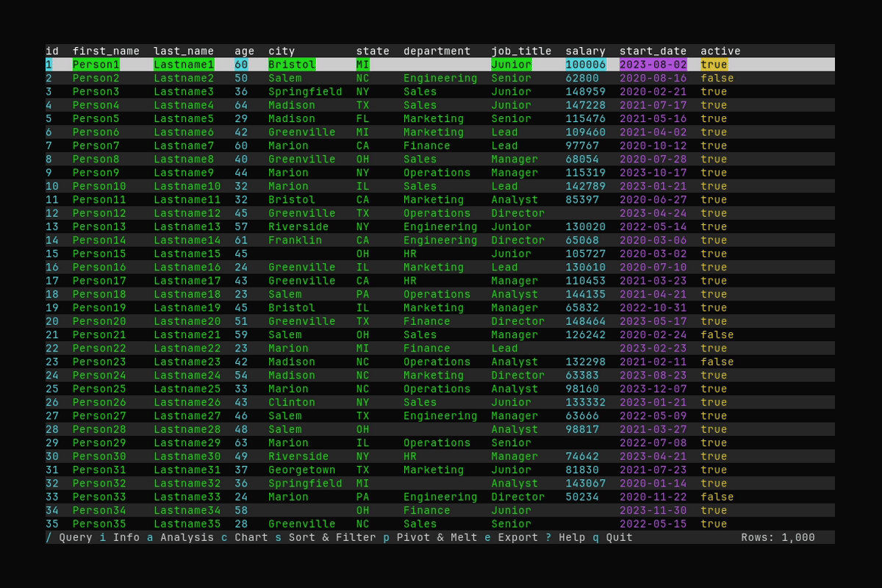Image resolution: width=882 pixels, height=588 pixels.
Task: Click the age column header
Action: [243, 51]
